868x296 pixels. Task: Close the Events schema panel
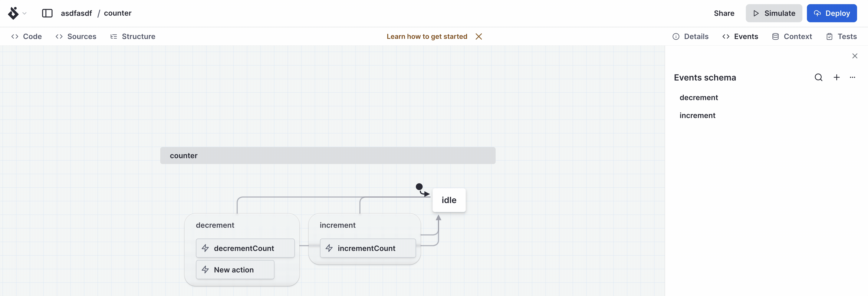(x=855, y=56)
